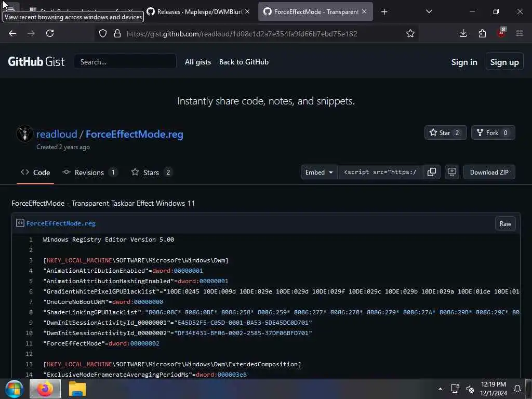Click the Windows Registry Editor Version 5.00 line
Viewport: 532px width, 399px height.
pos(109,240)
